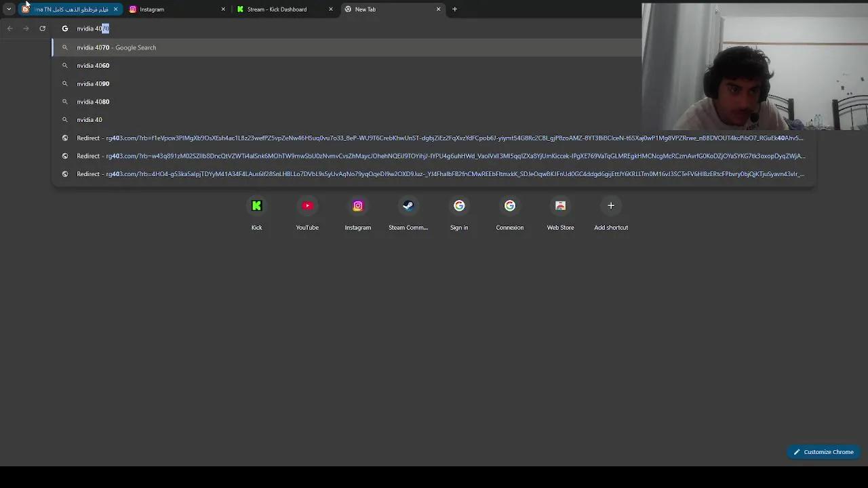Click the Instagram tab favicon

(133, 9)
